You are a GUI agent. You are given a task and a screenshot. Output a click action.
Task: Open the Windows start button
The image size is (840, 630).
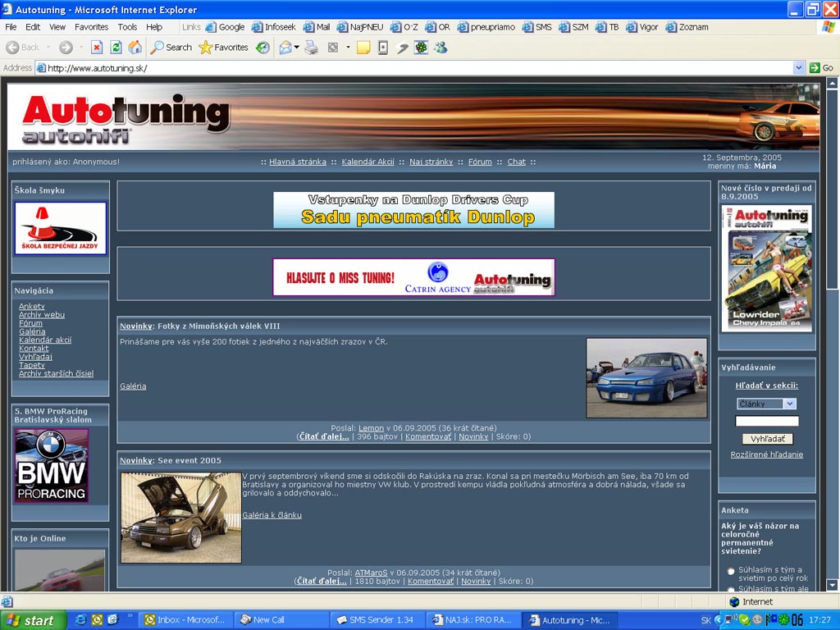click(33, 620)
